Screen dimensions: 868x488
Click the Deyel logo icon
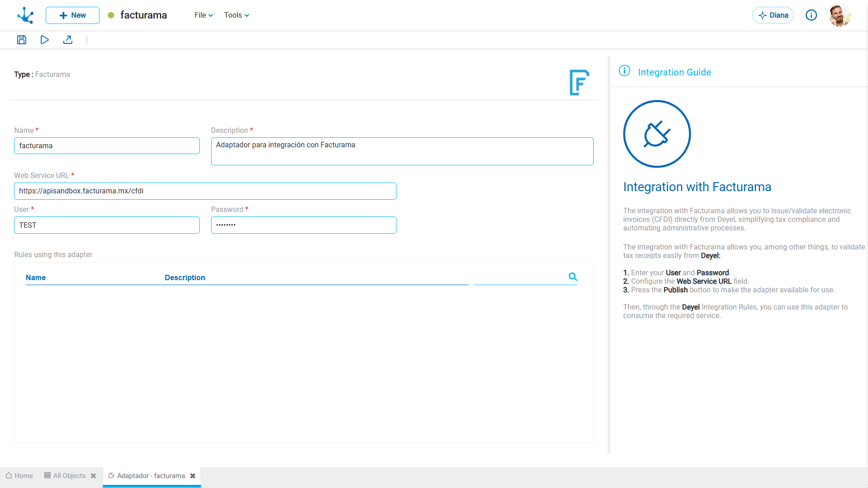pyautogui.click(x=25, y=15)
